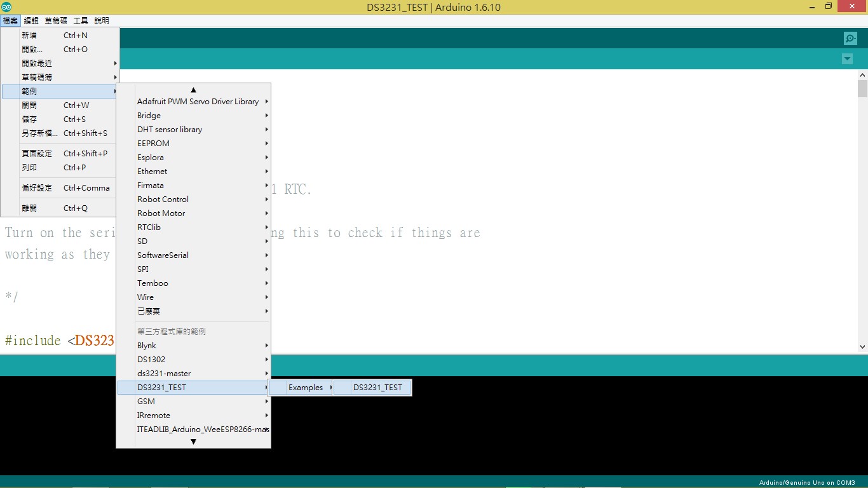Select 關閉 Ctrl+W menu entry
The image size is (868, 488).
(60, 105)
